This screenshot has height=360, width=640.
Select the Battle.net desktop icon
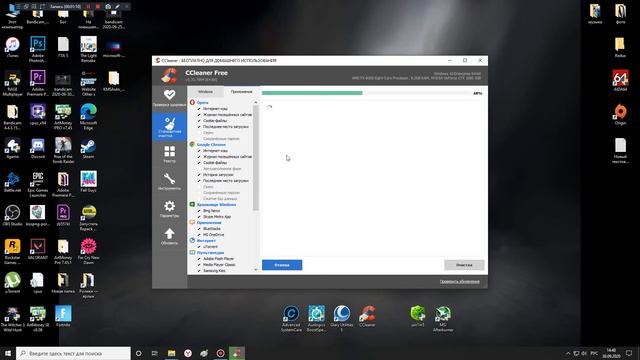click(x=13, y=182)
